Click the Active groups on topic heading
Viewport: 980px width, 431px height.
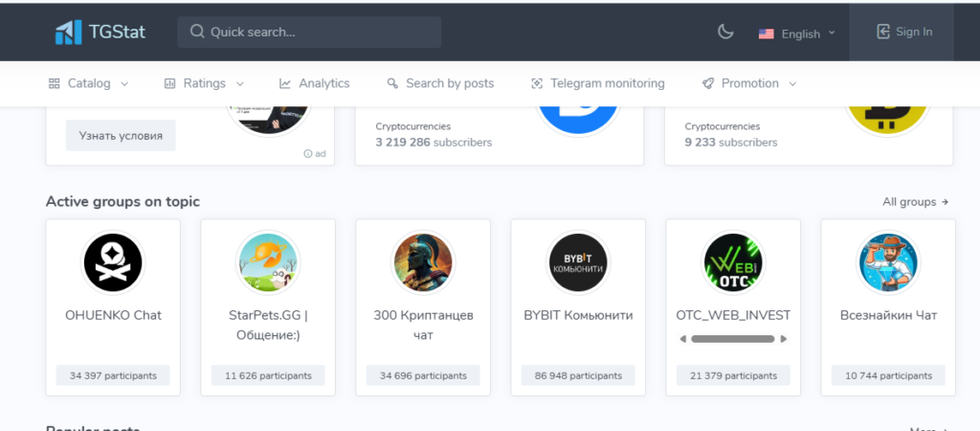click(123, 201)
